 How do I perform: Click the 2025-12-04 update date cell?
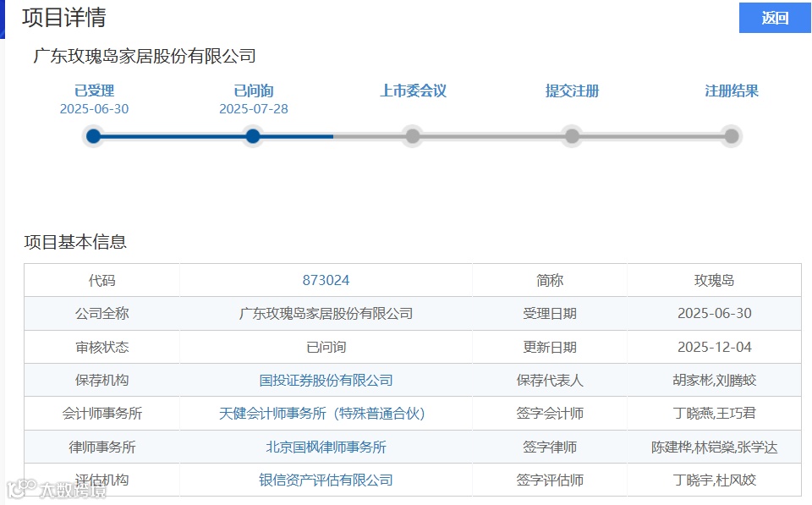[x=714, y=347]
